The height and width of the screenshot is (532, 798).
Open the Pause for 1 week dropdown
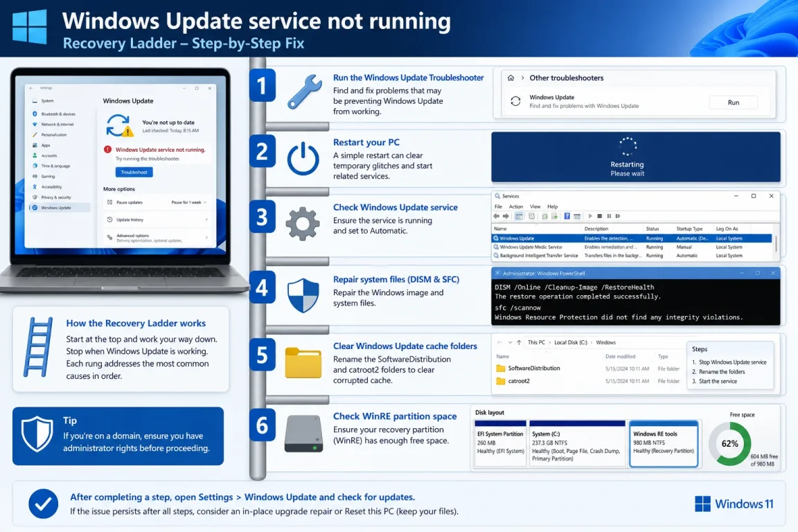189,202
